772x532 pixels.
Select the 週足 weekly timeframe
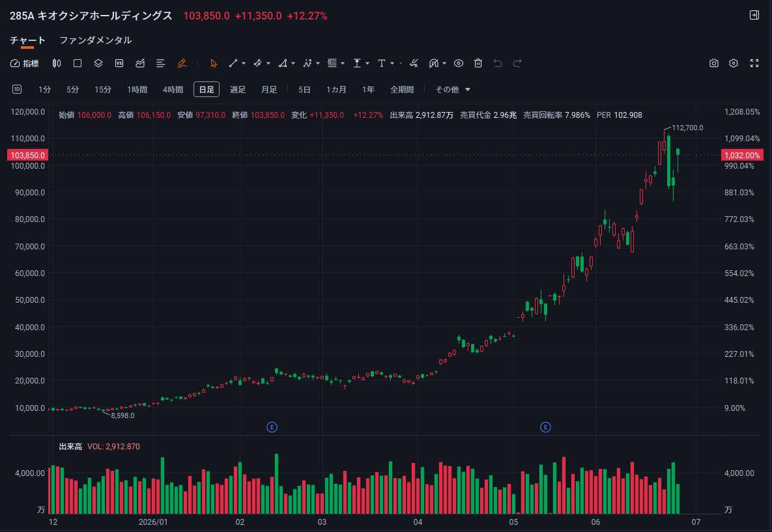[238, 90]
